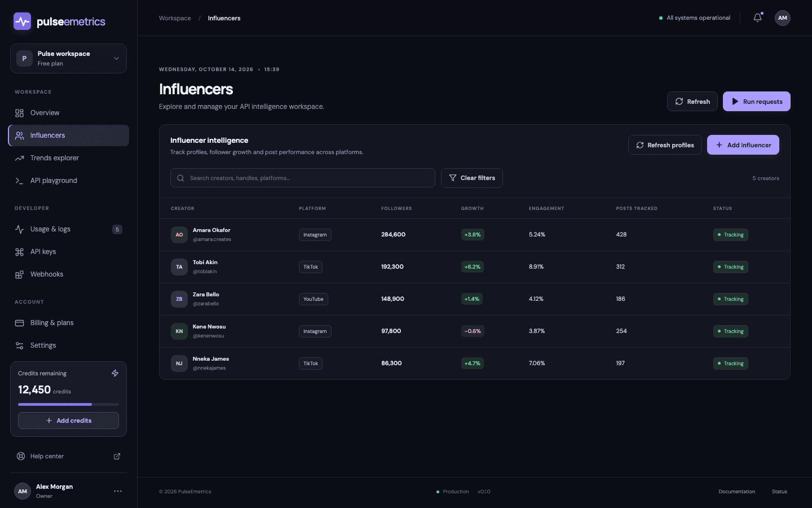Open Billing & plans
812x508 pixels.
click(68, 323)
